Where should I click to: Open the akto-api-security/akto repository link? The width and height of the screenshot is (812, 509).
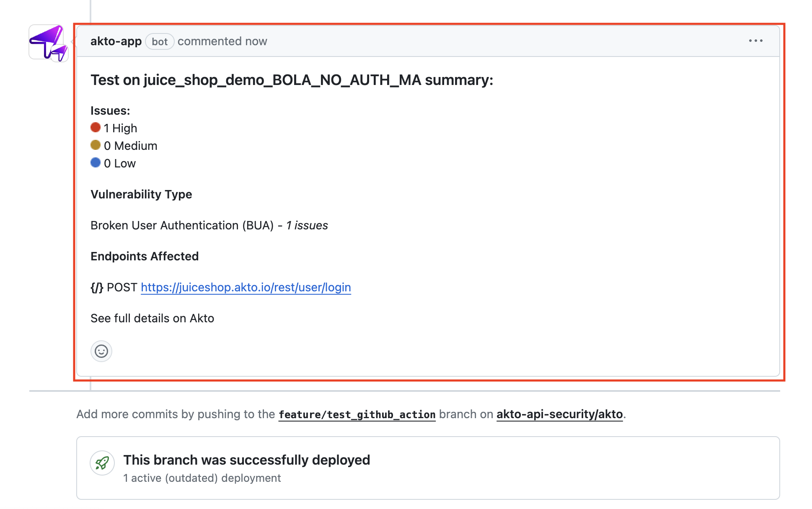click(559, 414)
